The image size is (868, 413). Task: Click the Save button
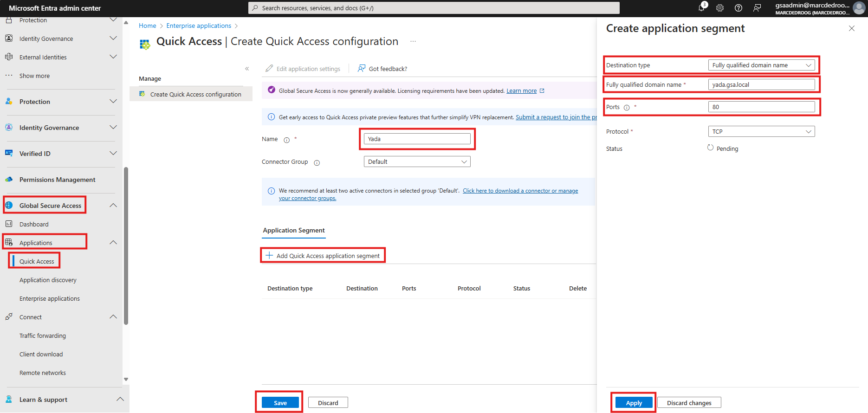coord(280,403)
